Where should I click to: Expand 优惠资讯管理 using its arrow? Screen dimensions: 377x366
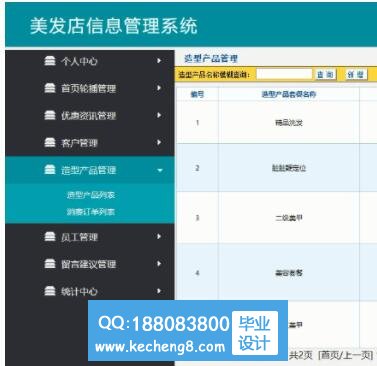pyautogui.click(x=159, y=115)
